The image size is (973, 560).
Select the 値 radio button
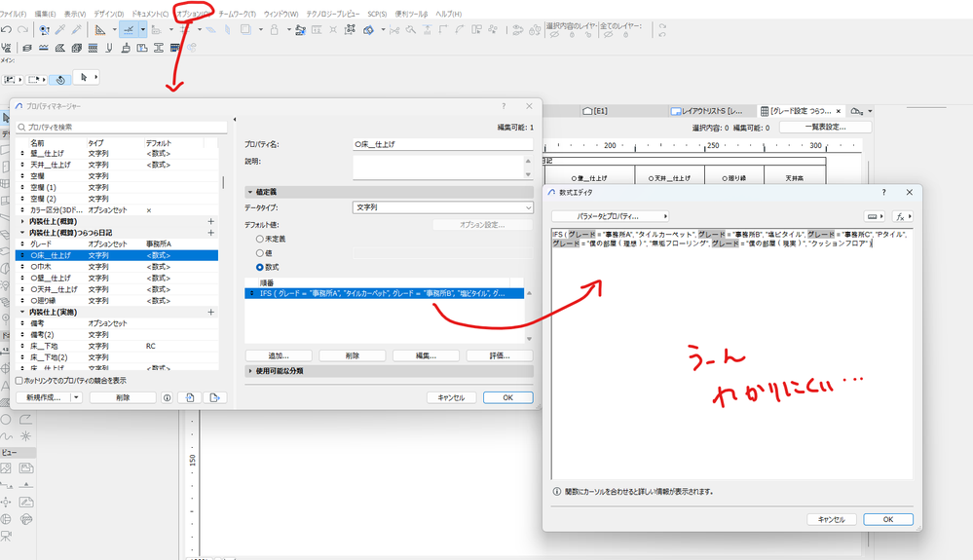(259, 253)
